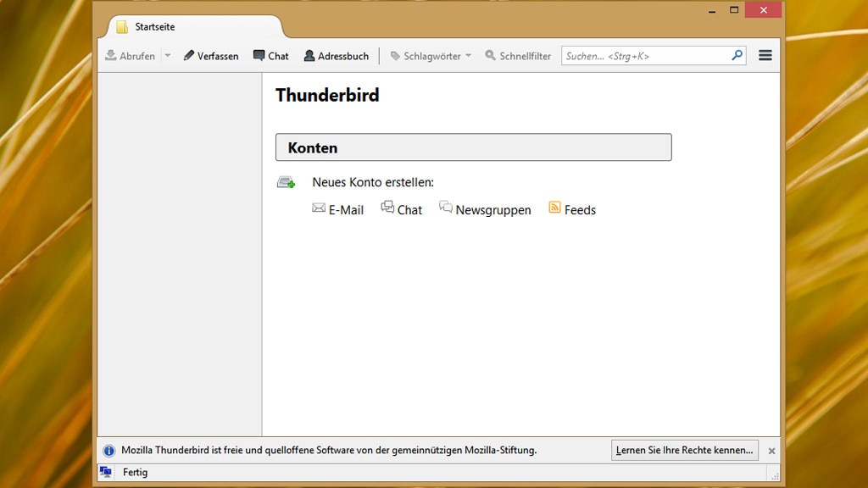This screenshot has height=488, width=868.
Task: Open the Adressbuch address book
Action: pyautogui.click(x=336, y=56)
